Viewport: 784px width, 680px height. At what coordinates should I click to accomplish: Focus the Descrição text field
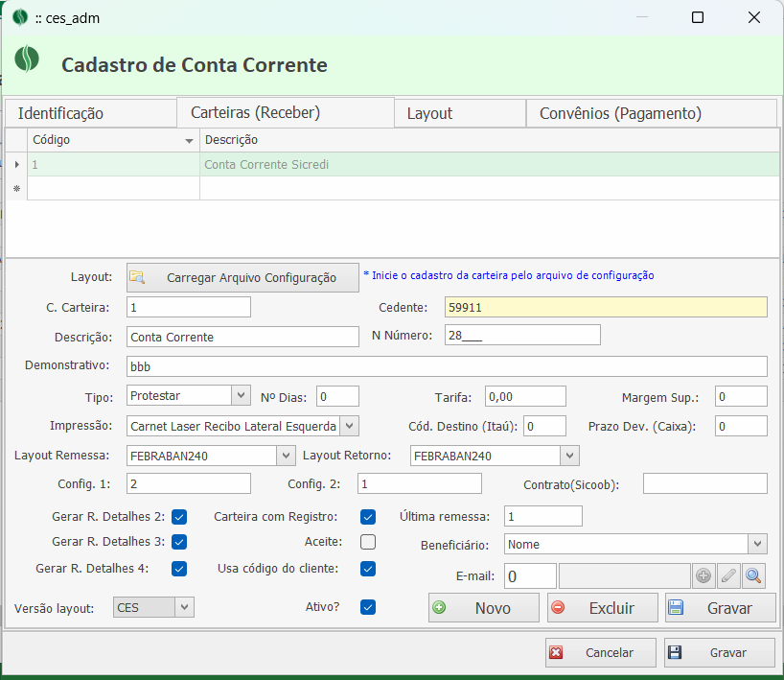pyautogui.click(x=243, y=337)
